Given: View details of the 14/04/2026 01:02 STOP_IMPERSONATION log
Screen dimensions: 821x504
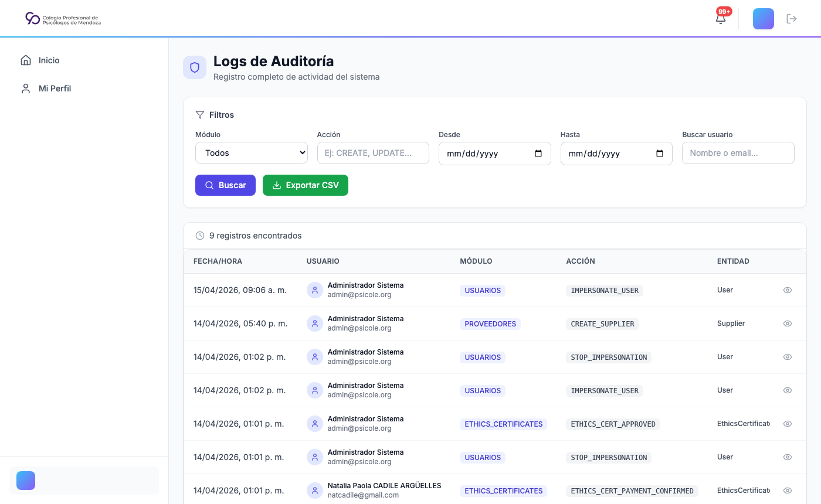Looking at the screenshot, I should pyautogui.click(x=788, y=357).
